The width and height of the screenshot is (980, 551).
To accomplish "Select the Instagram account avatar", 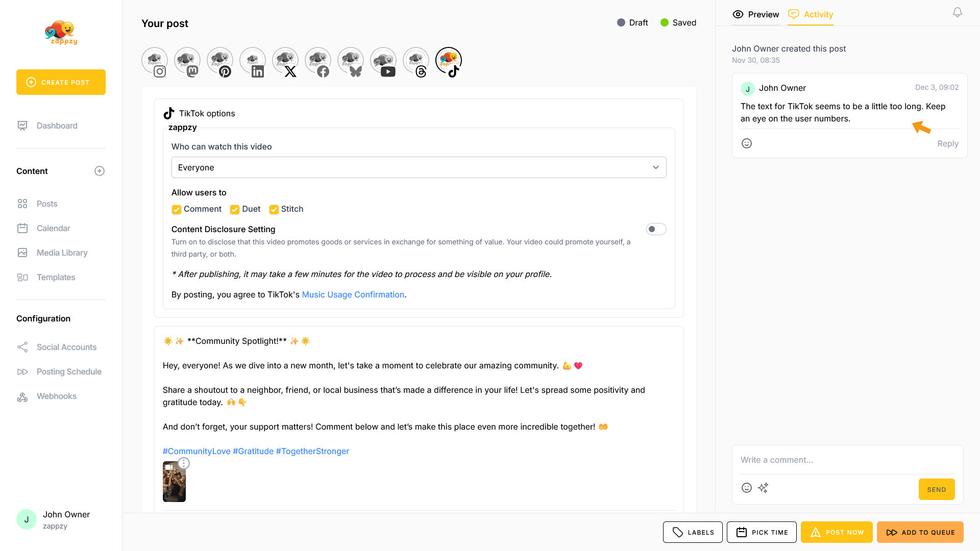I will [x=154, y=61].
